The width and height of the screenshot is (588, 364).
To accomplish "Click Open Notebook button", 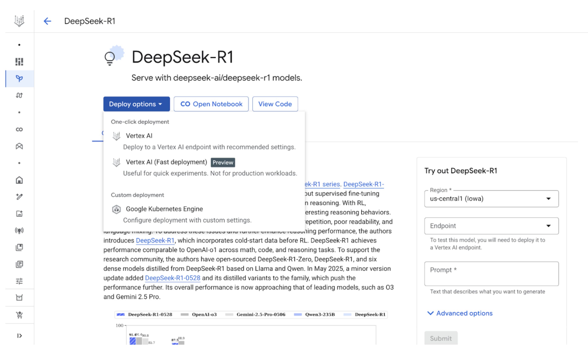I will pos(211,104).
